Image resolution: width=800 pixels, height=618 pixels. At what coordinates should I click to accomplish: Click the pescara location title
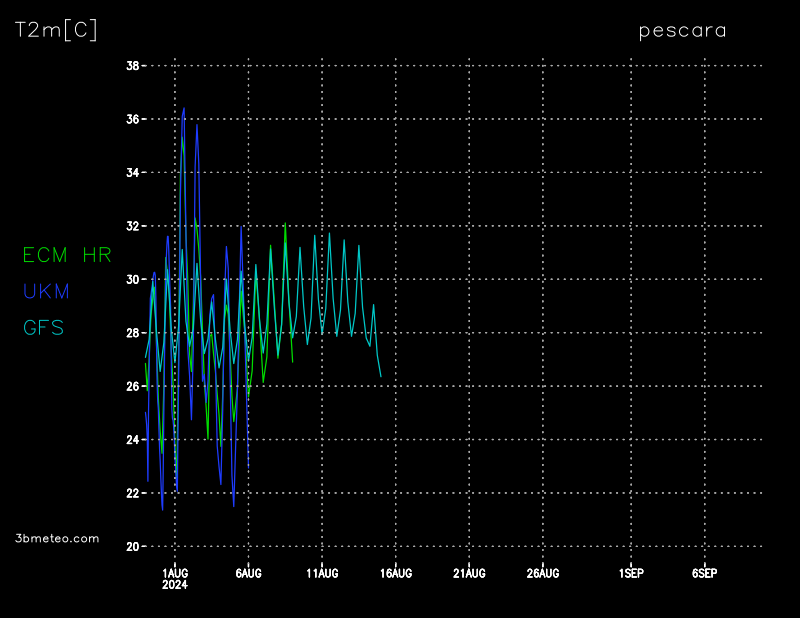[682, 30]
